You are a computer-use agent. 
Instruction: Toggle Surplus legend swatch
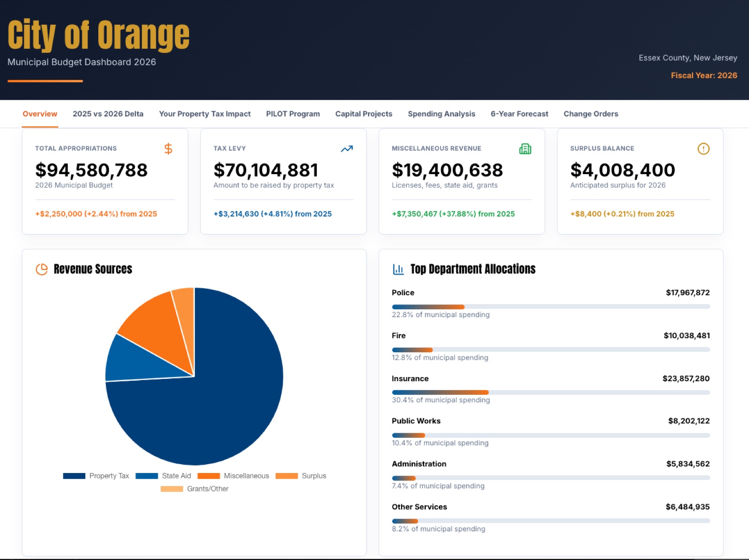click(x=286, y=476)
